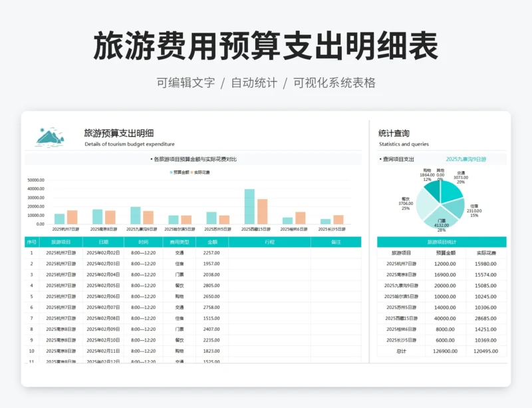Click the 费用类型 cell in row 5 (购物)
This screenshot has width=532, height=408.
point(180,296)
